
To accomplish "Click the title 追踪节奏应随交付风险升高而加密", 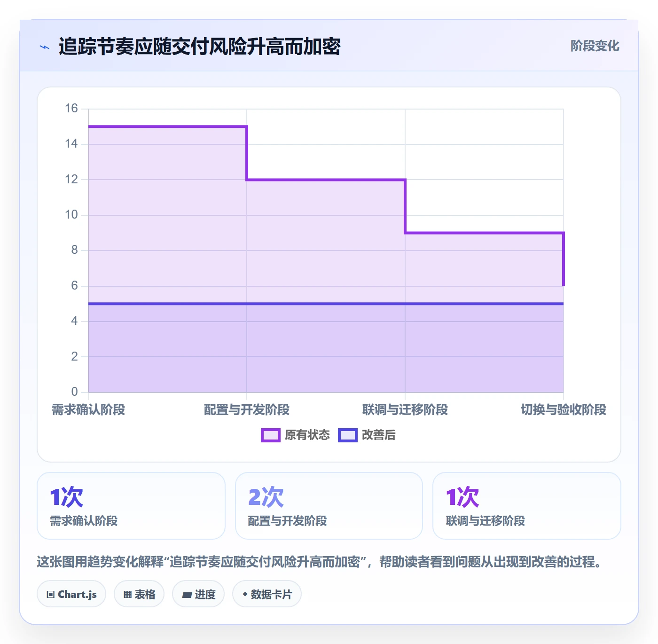I will pyautogui.click(x=200, y=47).
